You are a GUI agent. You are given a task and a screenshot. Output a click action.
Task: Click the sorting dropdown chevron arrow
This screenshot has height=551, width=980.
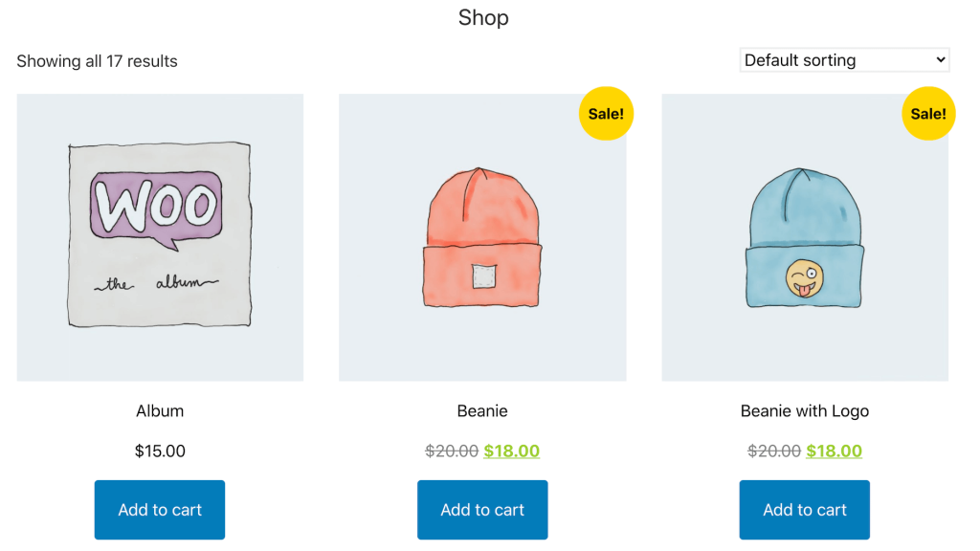(x=939, y=59)
